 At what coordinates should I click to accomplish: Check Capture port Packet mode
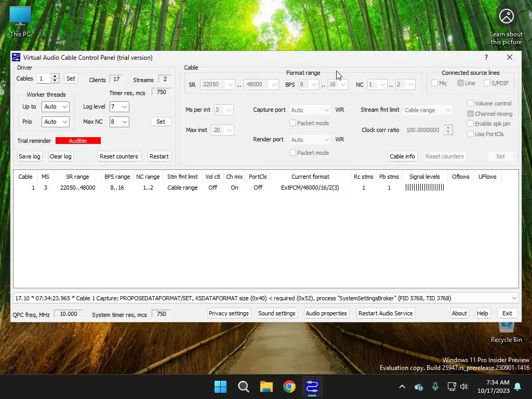coord(292,123)
